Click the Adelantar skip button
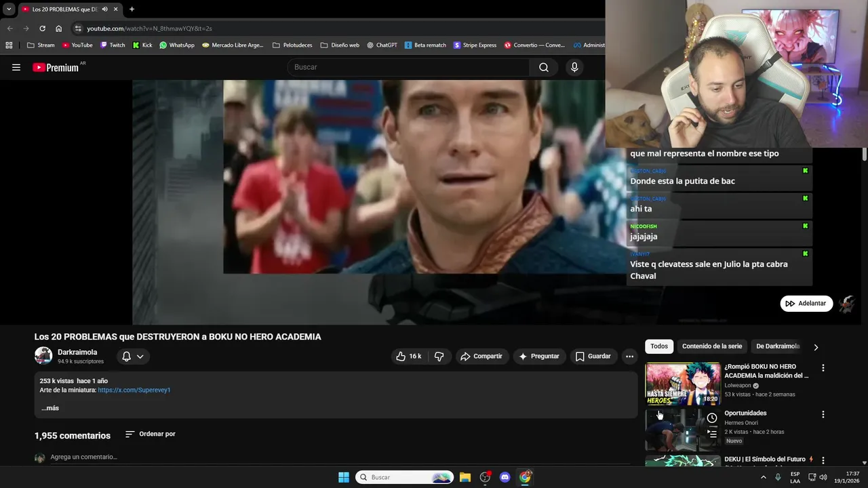This screenshot has height=488, width=868. [806, 304]
